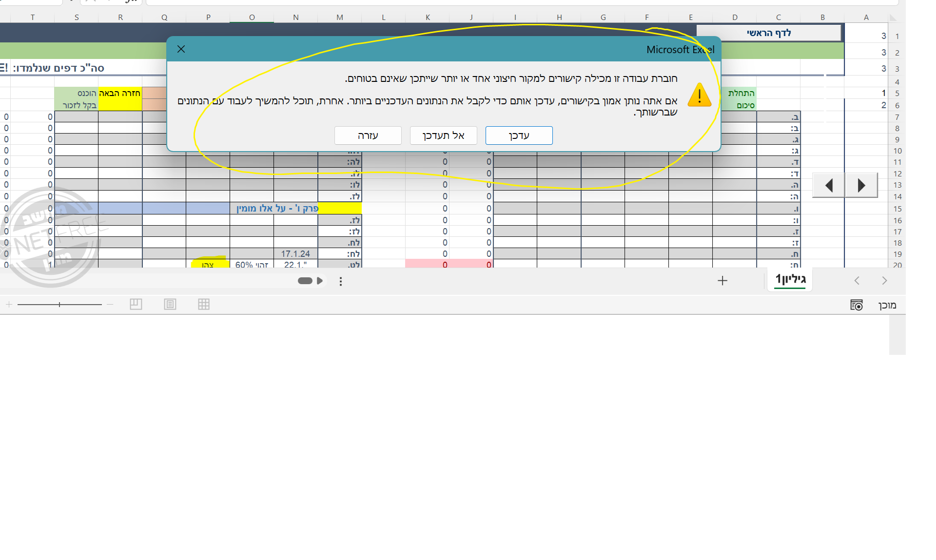
Task: Switch to Normal view grid icon
Action: [x=204, y=305]
